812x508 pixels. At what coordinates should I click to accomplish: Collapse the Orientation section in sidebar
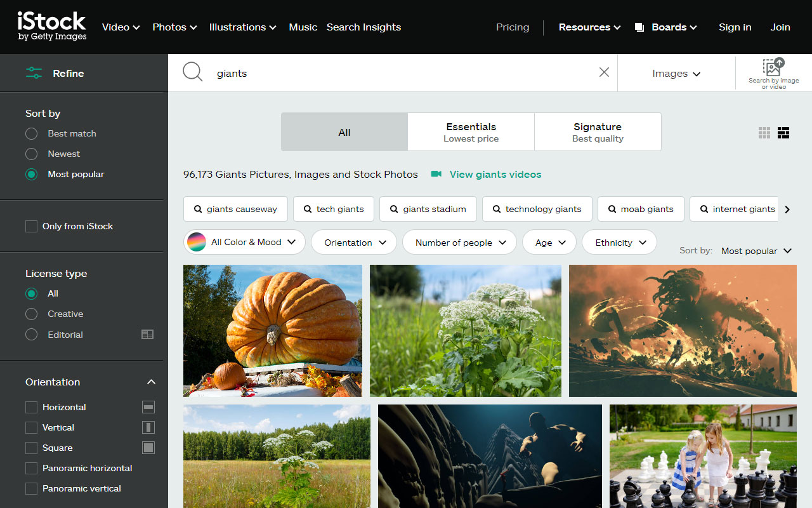(x=151, y=382)
